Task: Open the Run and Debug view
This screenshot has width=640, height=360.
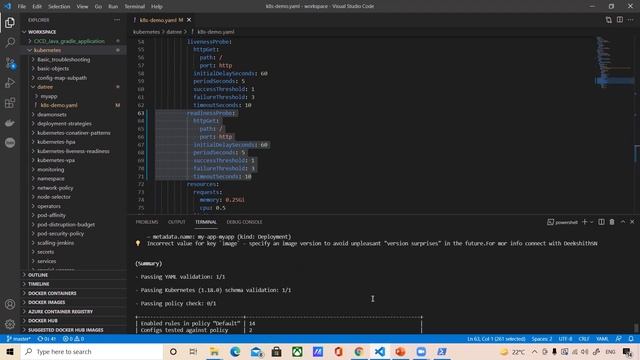Action: pos(10,83)
